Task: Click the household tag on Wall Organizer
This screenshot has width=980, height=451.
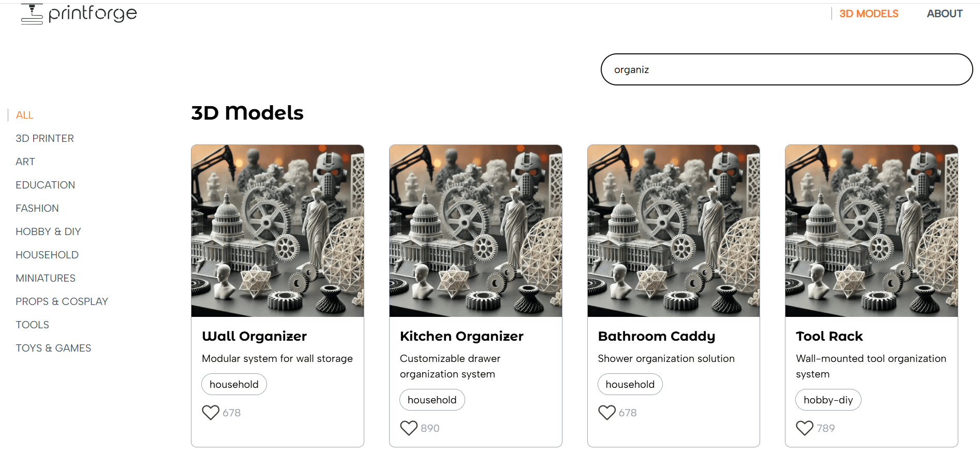Action: point(234,384)
